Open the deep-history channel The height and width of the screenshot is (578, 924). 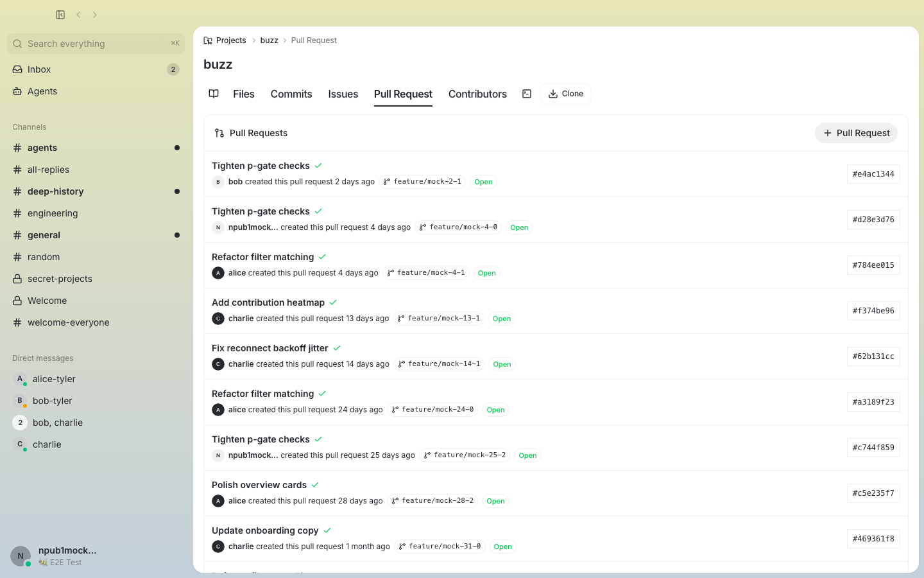click(x=96, y=191)
